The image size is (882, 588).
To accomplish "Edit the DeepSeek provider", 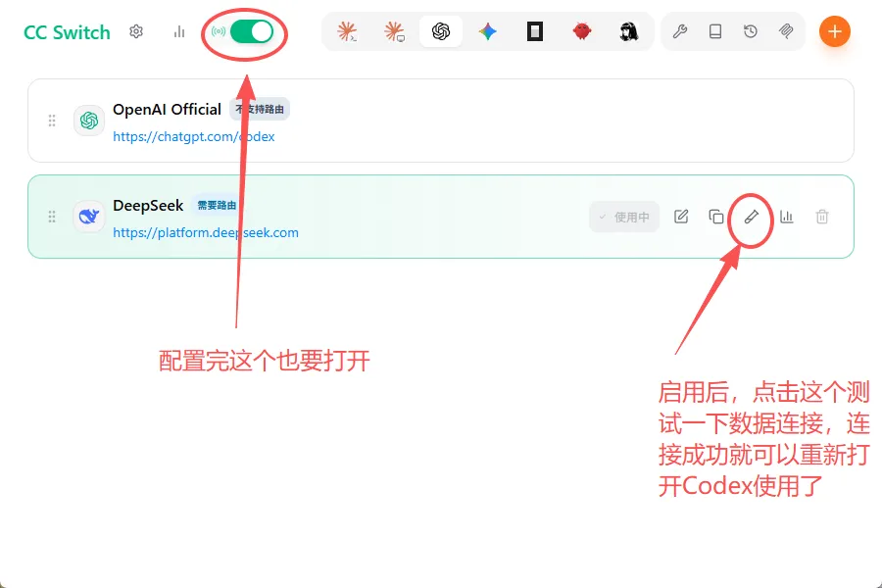I will pyautogui.click(x=681, y=217).
